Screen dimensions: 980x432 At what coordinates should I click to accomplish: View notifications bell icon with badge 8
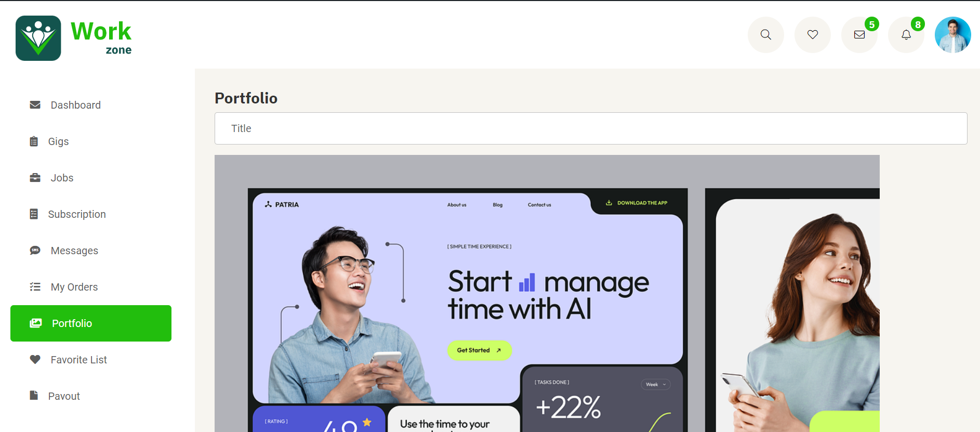906,35
